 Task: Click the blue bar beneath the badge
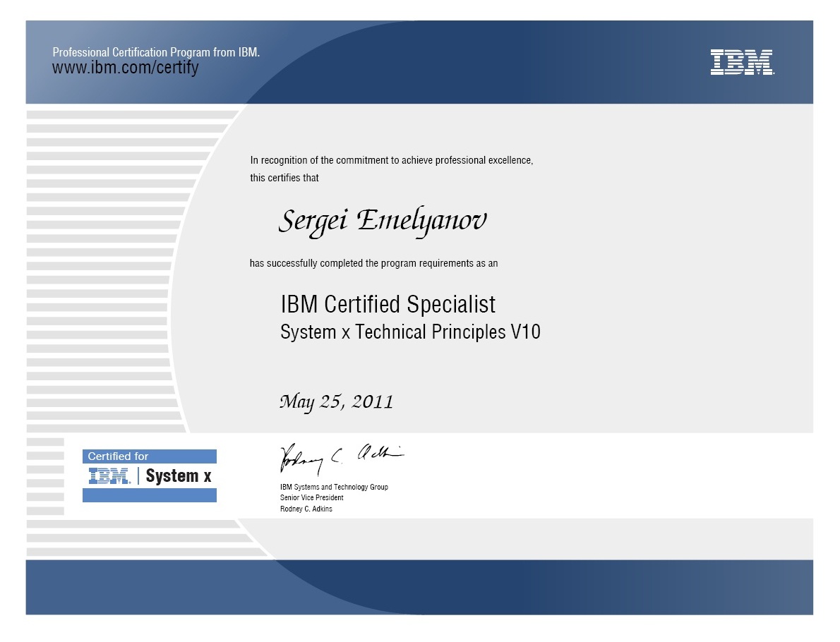149,495
